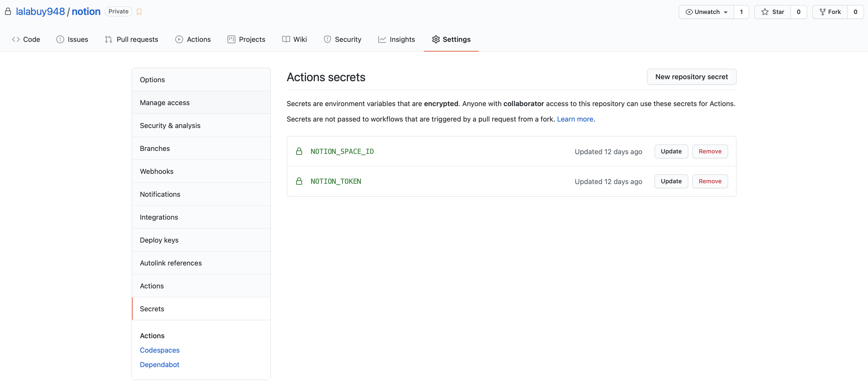Screen dimensions: 868x391
Task: Select the Insights graph icon
Action: pyautogui.click(x=382, y=39)
